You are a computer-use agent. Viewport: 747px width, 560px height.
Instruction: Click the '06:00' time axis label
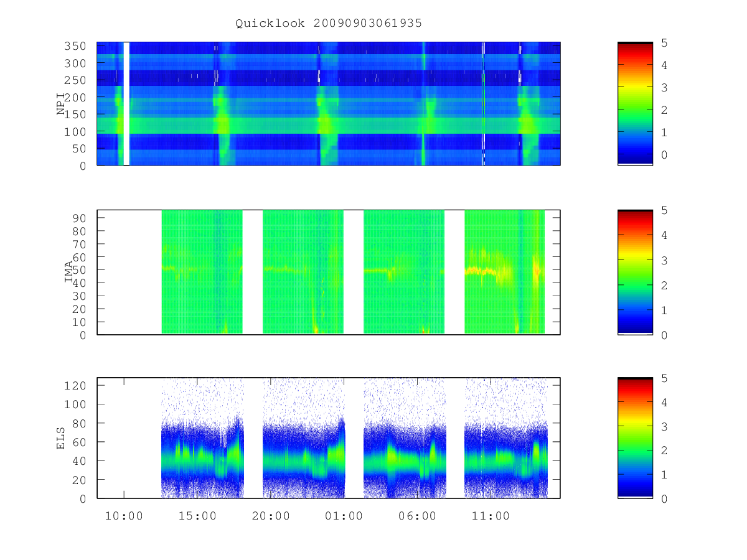coord(418,516)
